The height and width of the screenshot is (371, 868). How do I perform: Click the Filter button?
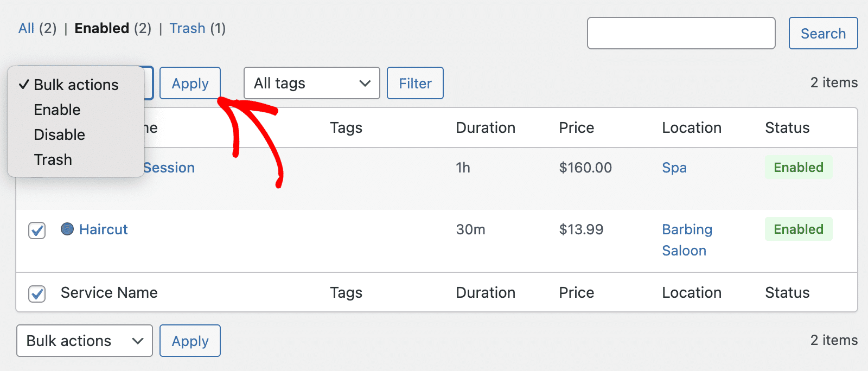click(x=415, y=83)
